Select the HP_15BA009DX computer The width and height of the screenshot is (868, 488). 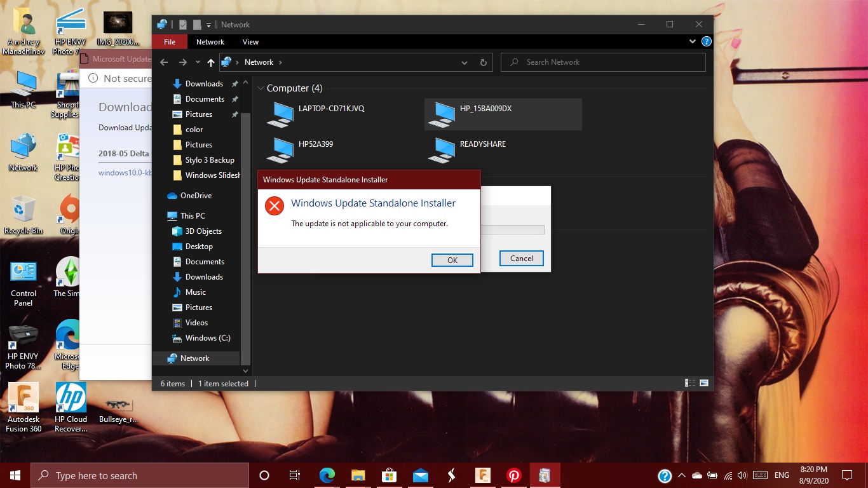[x=503, y=114]
